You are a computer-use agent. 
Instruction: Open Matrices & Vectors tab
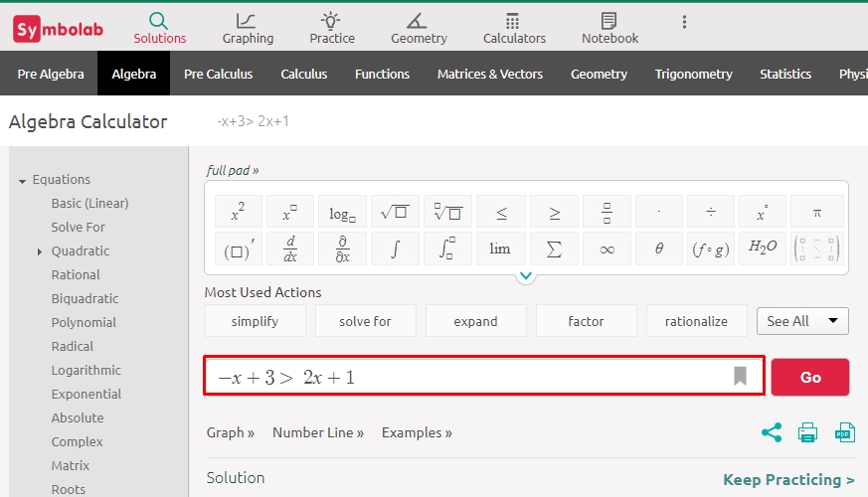490,74
